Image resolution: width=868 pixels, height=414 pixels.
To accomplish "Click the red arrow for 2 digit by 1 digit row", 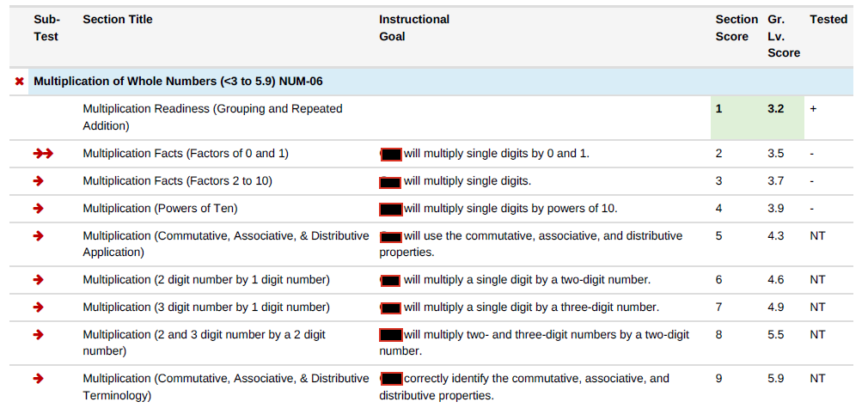I will click(38, 280).
